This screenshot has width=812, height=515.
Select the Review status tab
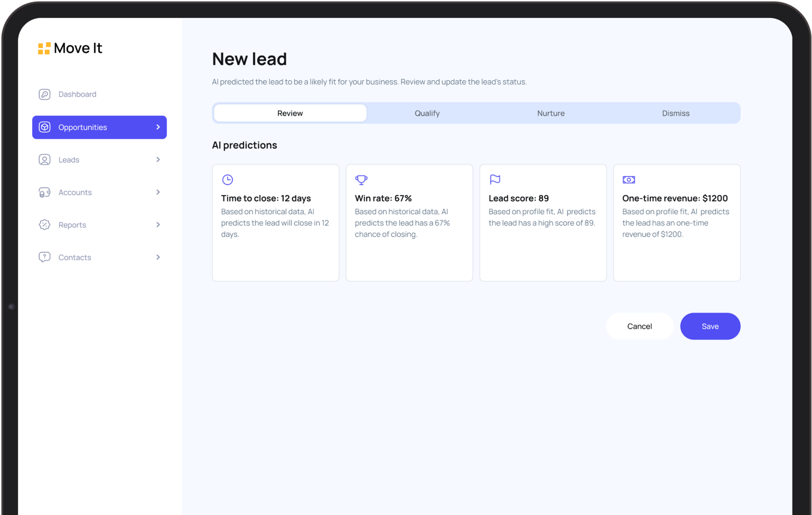pos(290,113)
